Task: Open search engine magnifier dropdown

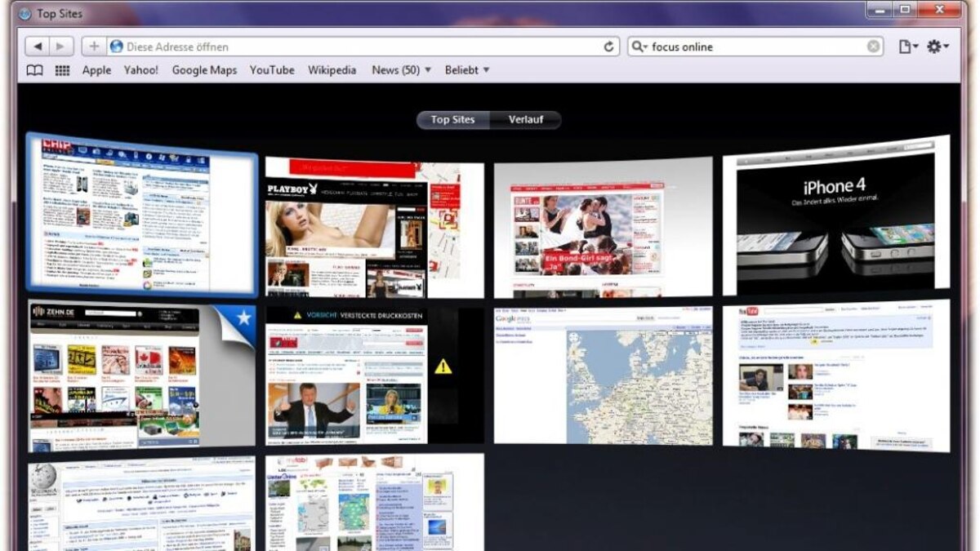Action: click(639, 47)
